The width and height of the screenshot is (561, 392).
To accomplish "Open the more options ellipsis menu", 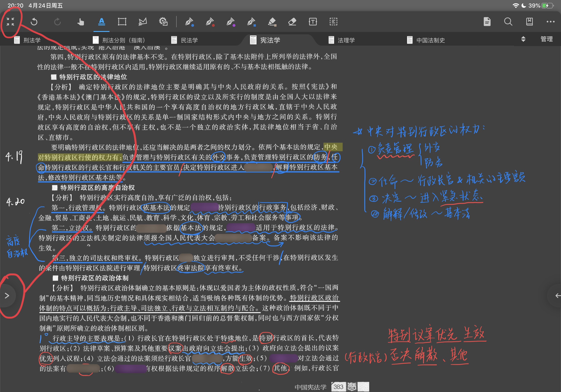I will [550, 22].
